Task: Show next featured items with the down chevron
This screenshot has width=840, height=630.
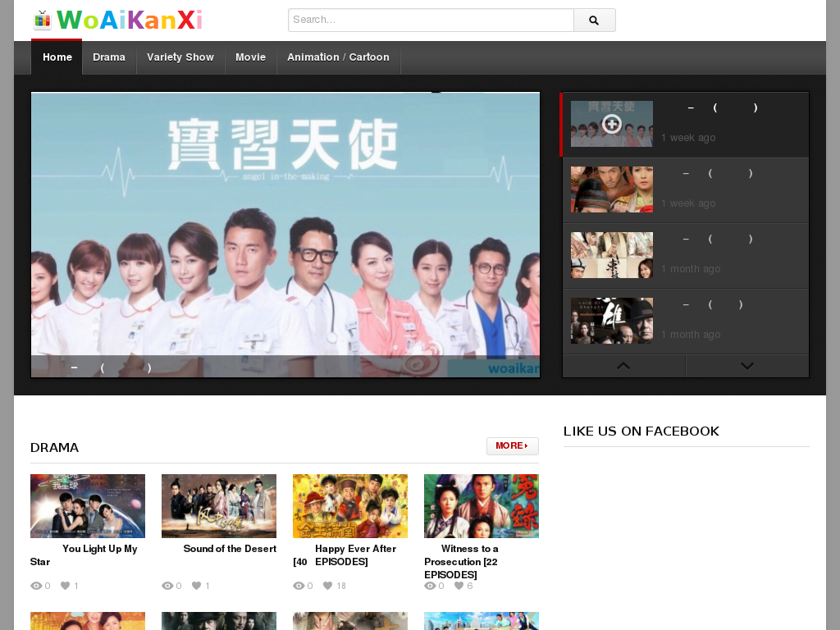Action: [747, 366]
